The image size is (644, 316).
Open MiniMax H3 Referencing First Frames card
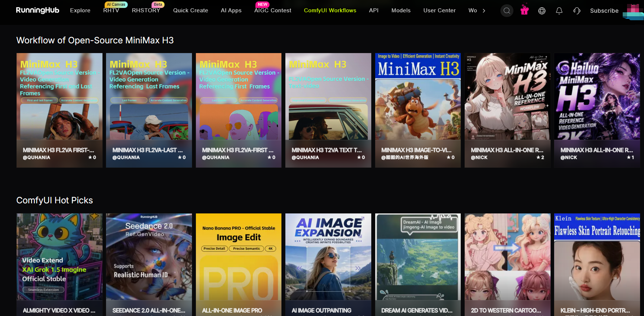(x=238, y=110)
